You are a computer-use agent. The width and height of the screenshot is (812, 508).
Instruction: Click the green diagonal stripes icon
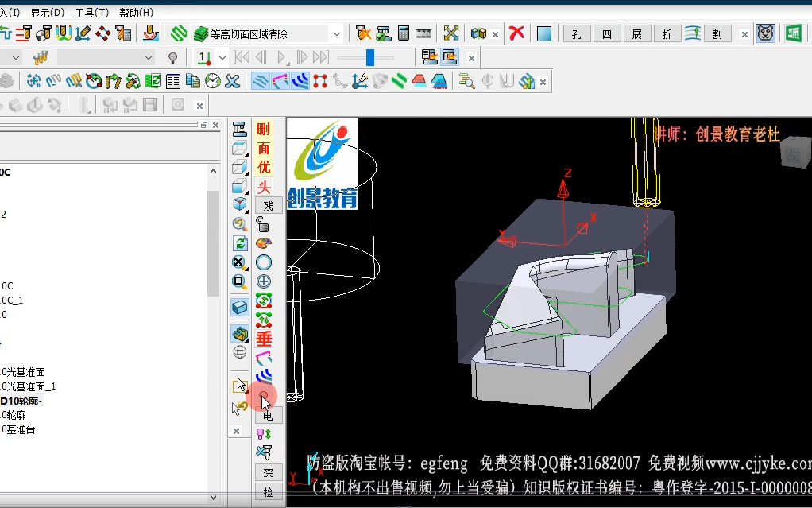(400, 81)
